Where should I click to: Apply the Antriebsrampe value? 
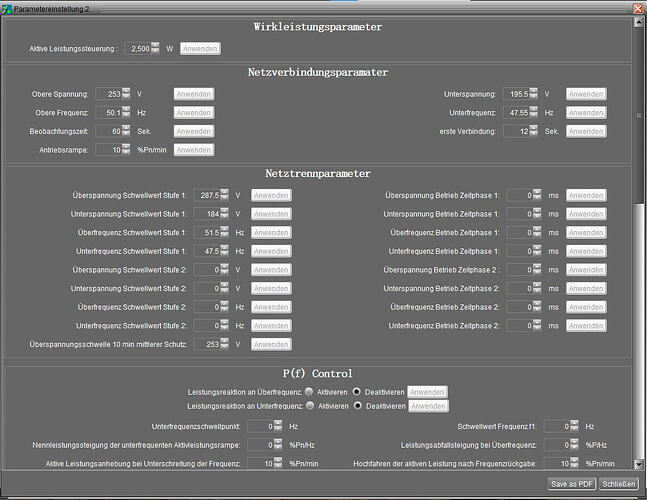pos(194,150)
